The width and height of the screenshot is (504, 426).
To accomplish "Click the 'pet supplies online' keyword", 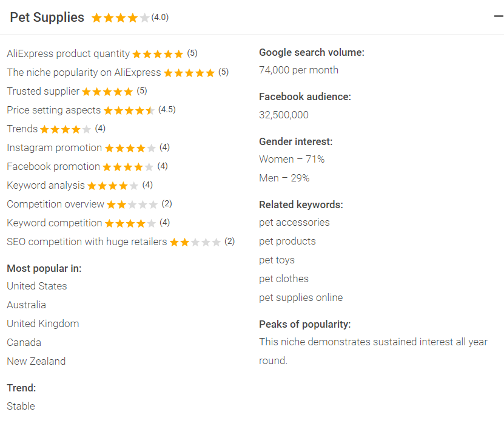I will click(x=301, y=298).
